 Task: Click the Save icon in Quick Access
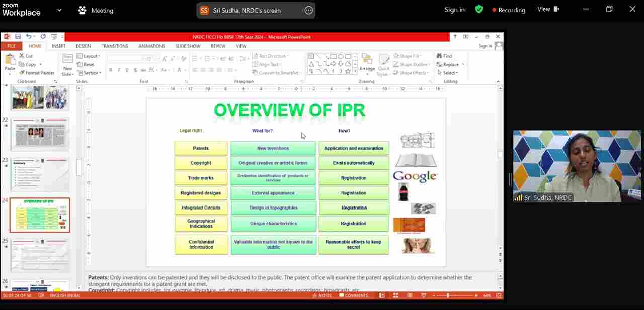pos(18,37)
